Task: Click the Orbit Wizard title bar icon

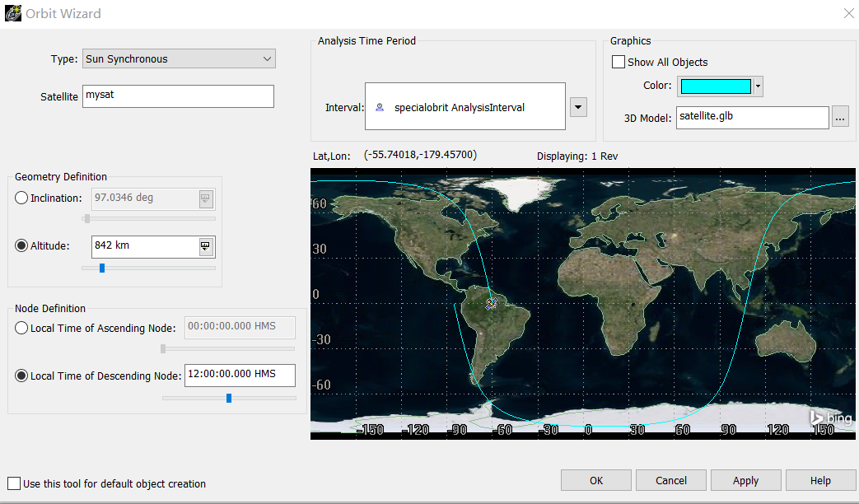Action: [x=13, y=13]
